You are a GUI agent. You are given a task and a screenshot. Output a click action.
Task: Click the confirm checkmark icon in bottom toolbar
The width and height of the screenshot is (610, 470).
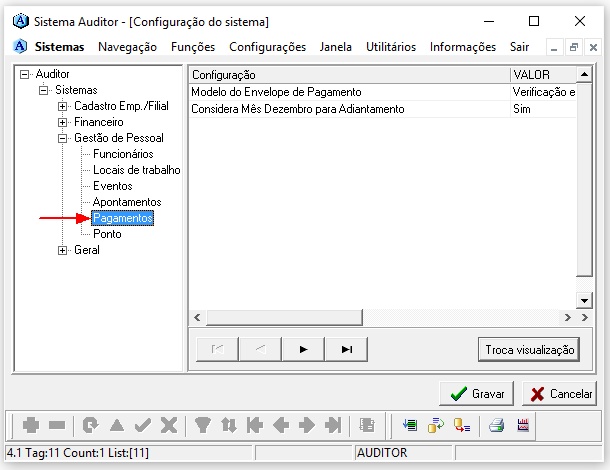143,425
